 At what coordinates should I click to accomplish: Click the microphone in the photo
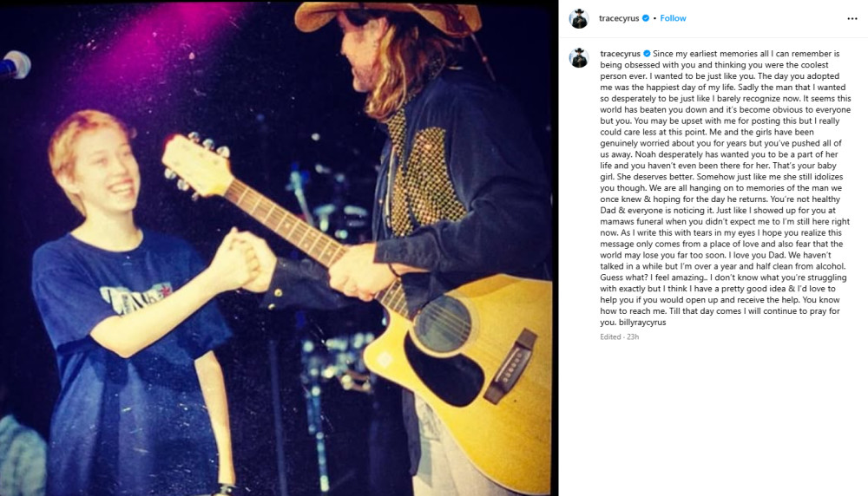tap(15, 65)
